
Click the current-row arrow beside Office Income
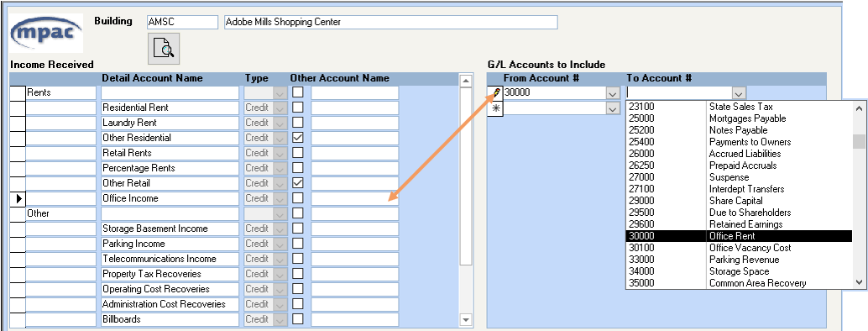18,198
